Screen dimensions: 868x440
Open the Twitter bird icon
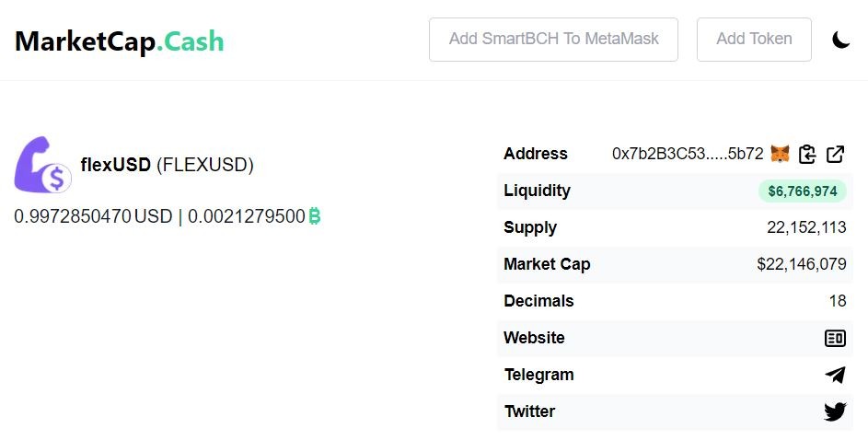tap(835, 411)
